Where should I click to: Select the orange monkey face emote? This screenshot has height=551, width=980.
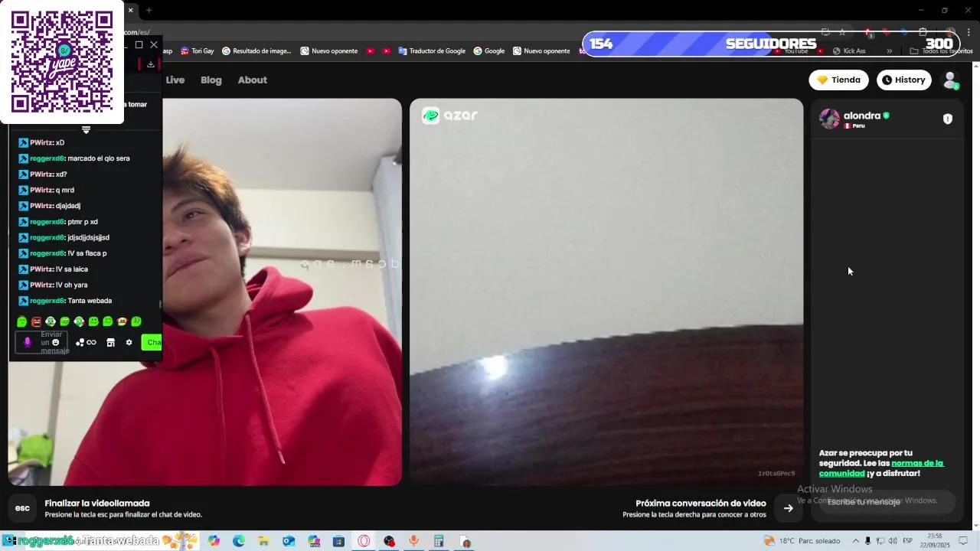122,321
